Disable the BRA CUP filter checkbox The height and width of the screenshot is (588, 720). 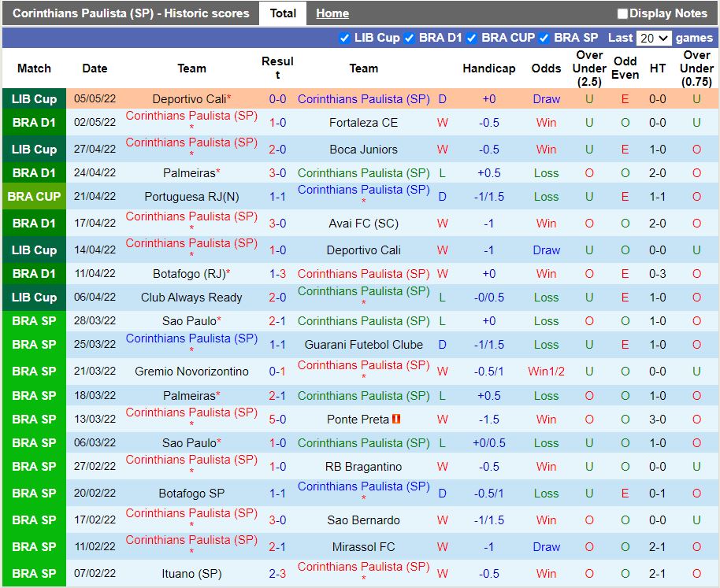[x=472, y=38]
